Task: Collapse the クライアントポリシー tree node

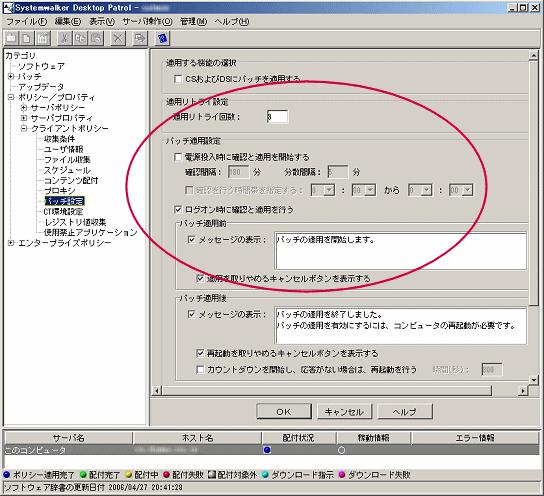Action: pyautogui.click(x=24, y=128)
